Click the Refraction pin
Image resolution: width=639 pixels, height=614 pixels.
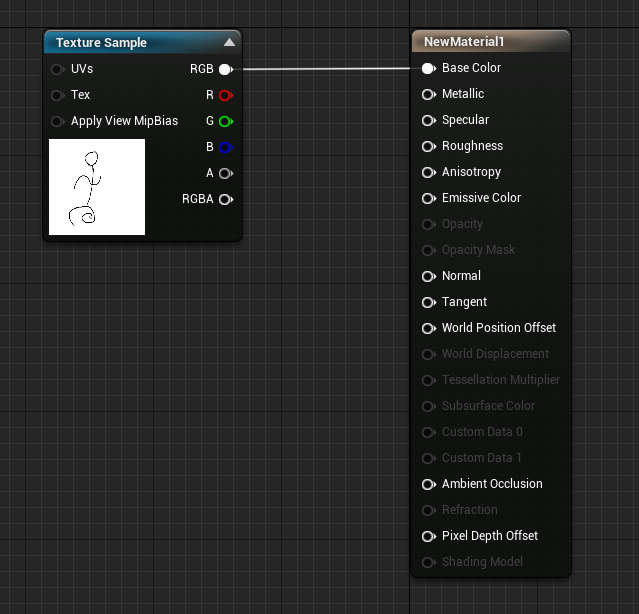pos(428,510)
